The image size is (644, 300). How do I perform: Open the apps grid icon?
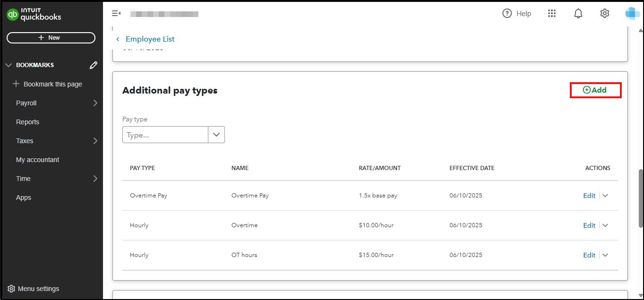pos(552,13)
